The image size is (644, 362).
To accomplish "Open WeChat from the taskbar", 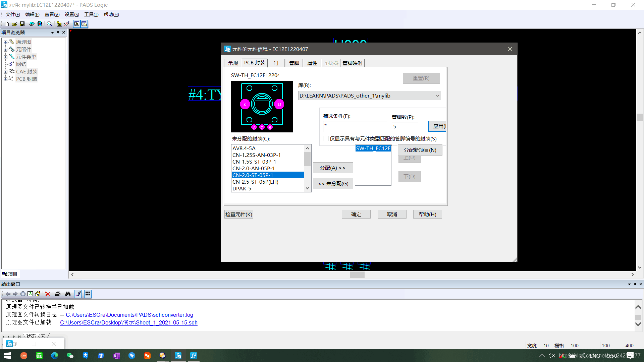I will 70,356.
